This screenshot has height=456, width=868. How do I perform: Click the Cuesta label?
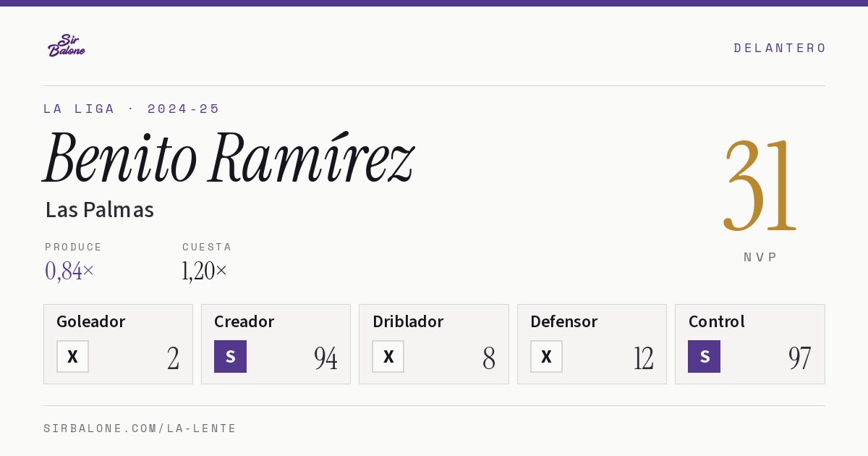pos(207,247)
